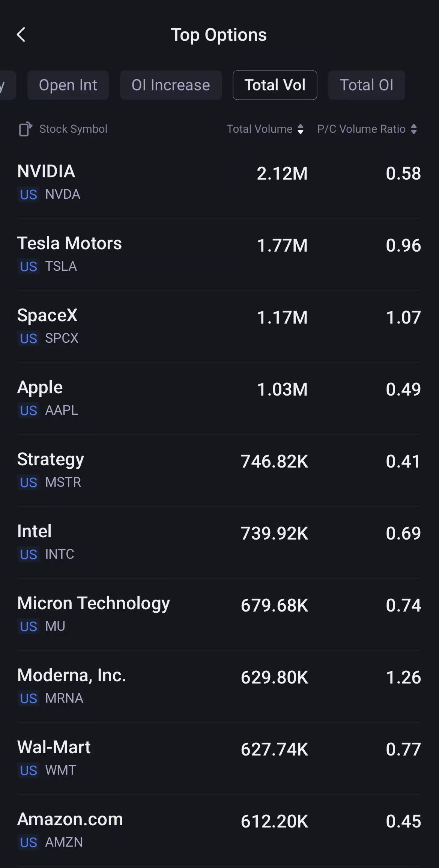Open the Total OI tab
The height and width of the screenshot is (868, 439).
click(367, 85)
